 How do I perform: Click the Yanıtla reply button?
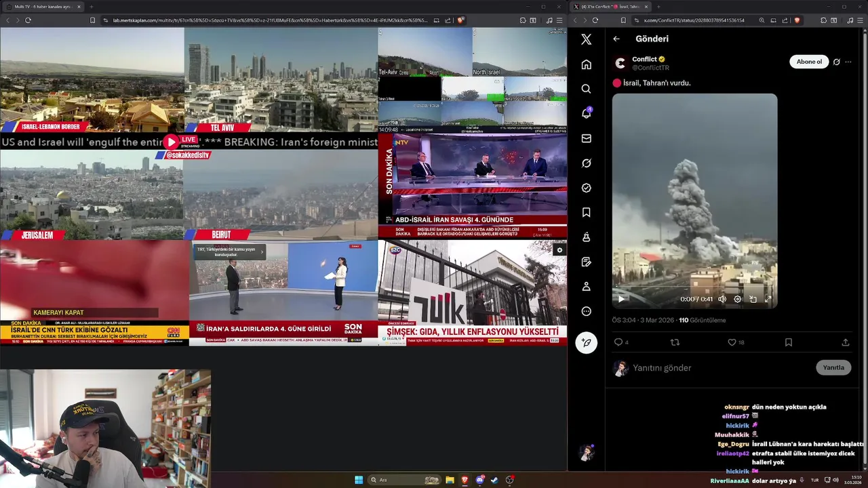pos(833,367)
